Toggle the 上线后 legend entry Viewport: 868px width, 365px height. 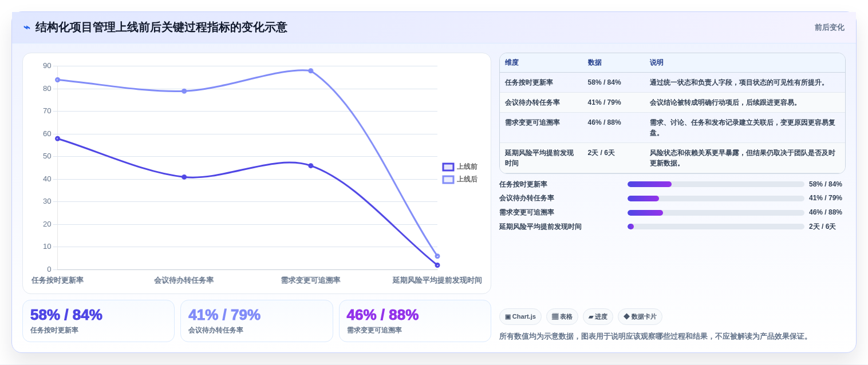pyautogui.click(x=460, y=180)
